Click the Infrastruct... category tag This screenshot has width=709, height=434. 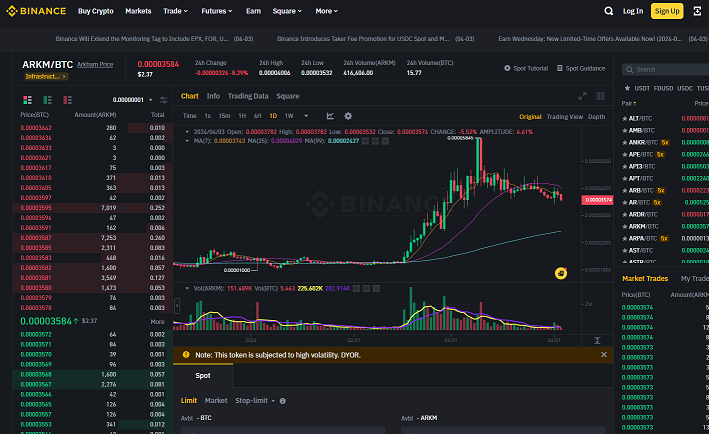(46, 76)
